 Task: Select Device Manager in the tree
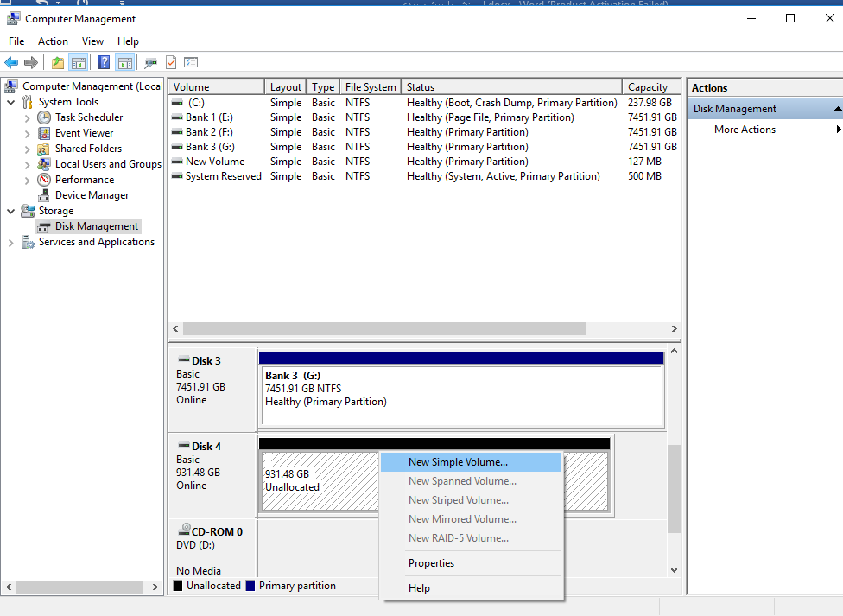coord(92,195)
